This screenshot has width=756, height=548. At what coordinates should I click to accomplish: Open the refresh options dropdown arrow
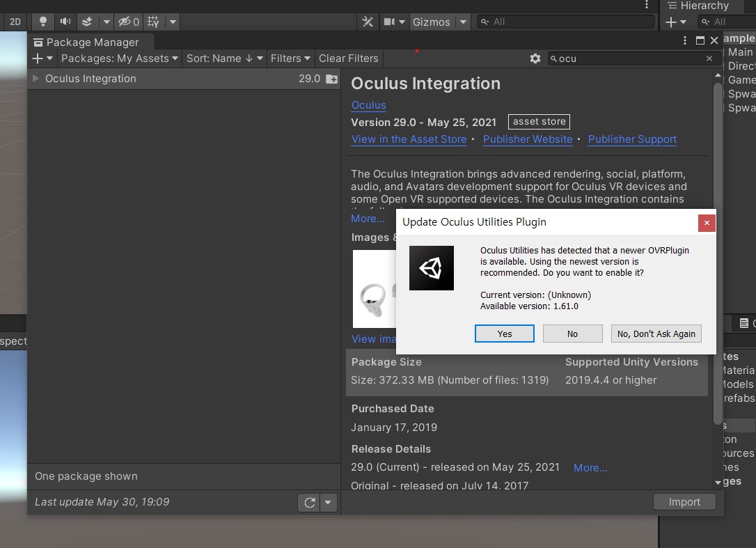point(328,503)
